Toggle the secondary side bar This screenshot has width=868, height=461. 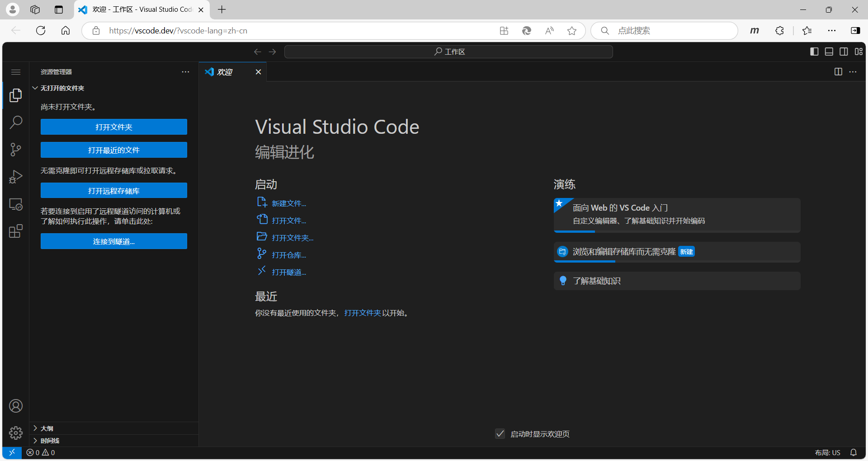844,52
